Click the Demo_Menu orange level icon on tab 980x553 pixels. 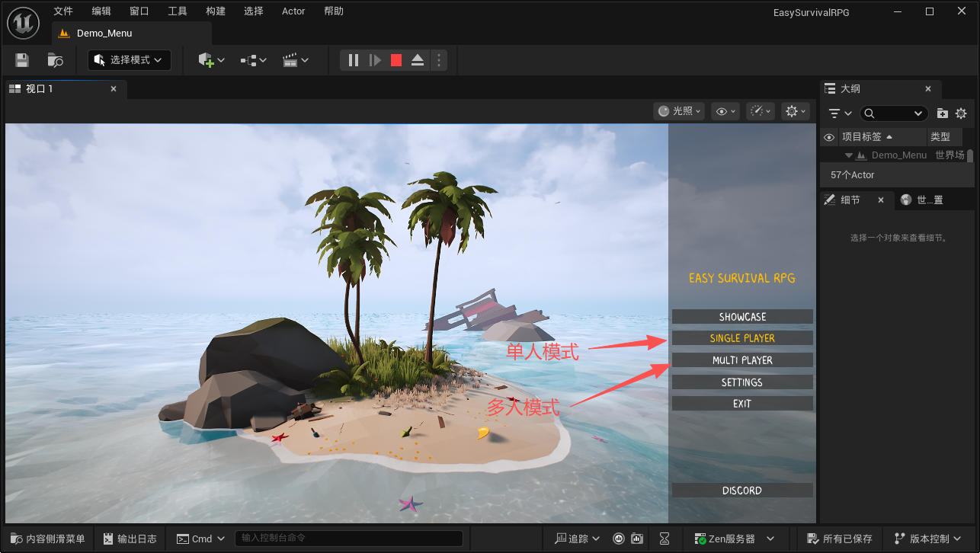pyautogui.click(x=64, y=34)
